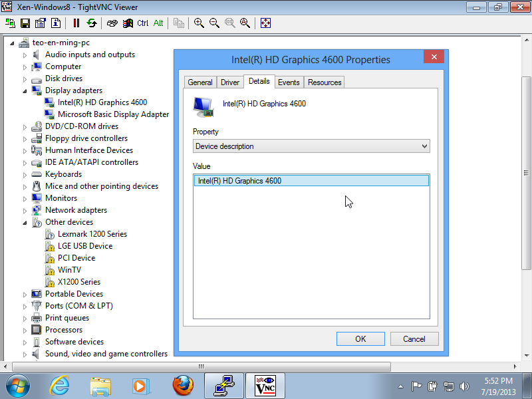The image size is (532, 399).
Task: Click the Cancel button
Action: click(414, 338)
